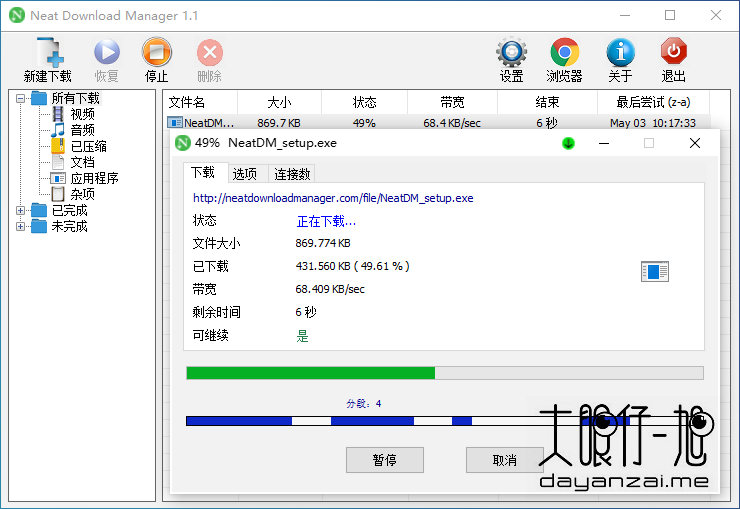Click the 431.560 KB ( 49.61 % ) value
Screen dimensions: 740x509
click(353, 266)
